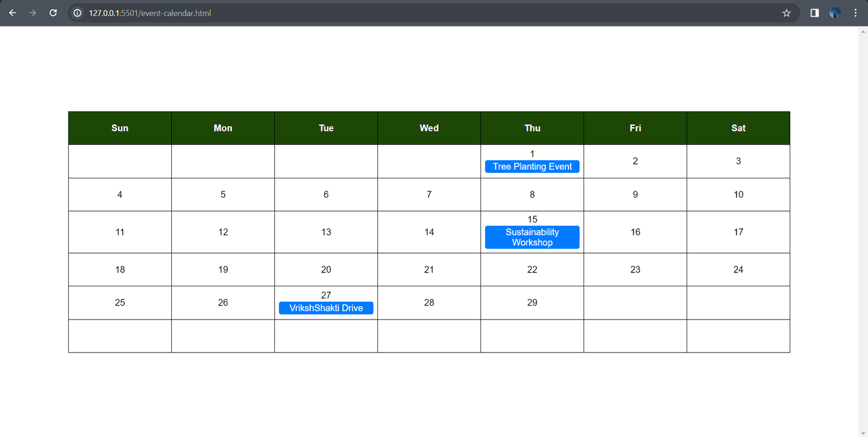
Task: Select date 11 in the calendar
Action: 120,232
